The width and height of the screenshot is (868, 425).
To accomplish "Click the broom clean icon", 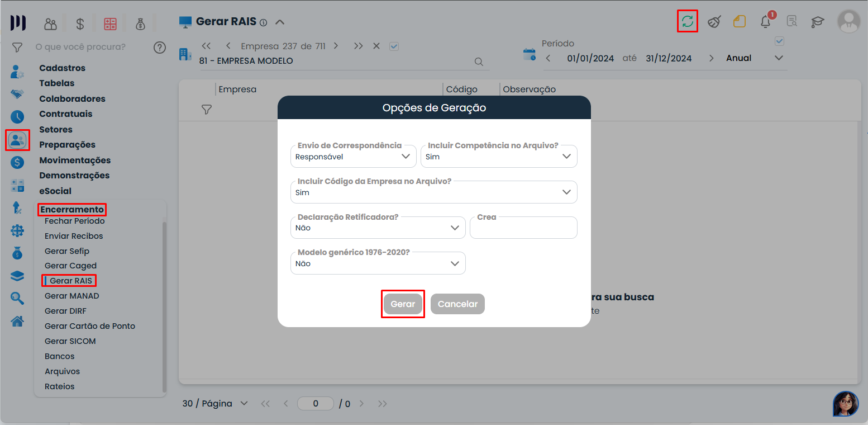I will coord(714,22).
